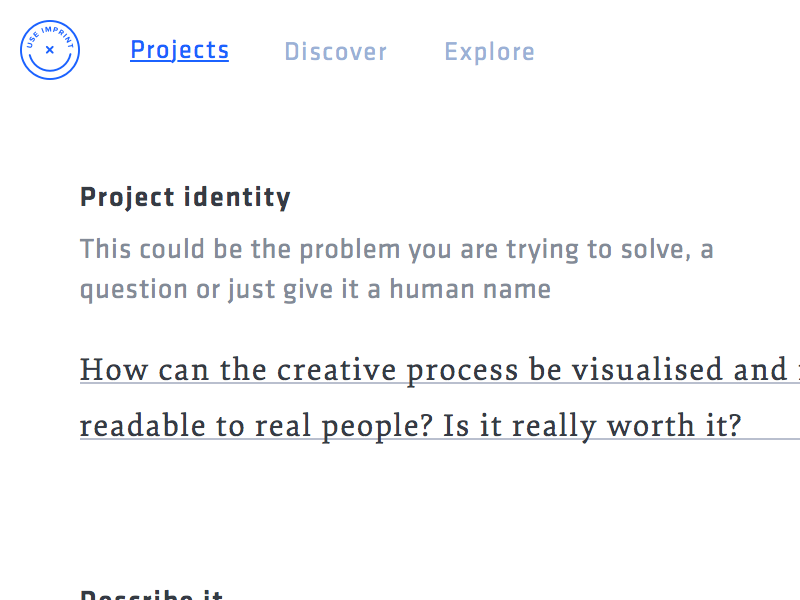
Task: Switch to the Discover tab
Action: (335, 52)
